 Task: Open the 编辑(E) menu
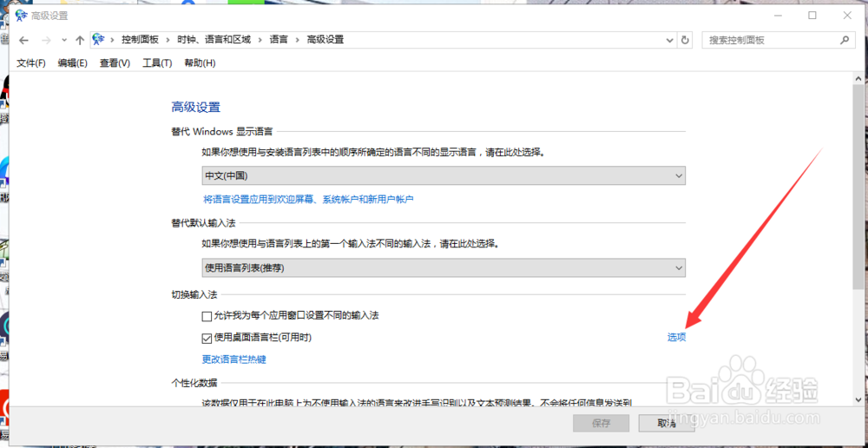tap(73, 63)
